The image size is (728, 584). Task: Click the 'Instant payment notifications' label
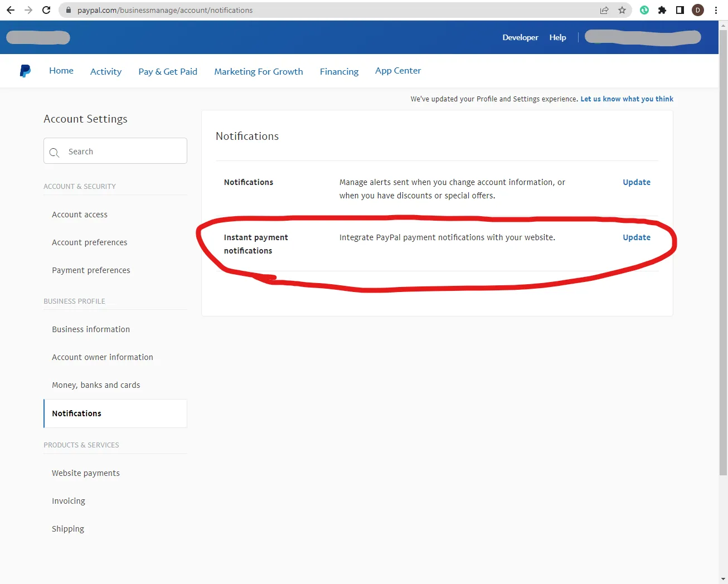pyautogui.click(x=256, y=244)
